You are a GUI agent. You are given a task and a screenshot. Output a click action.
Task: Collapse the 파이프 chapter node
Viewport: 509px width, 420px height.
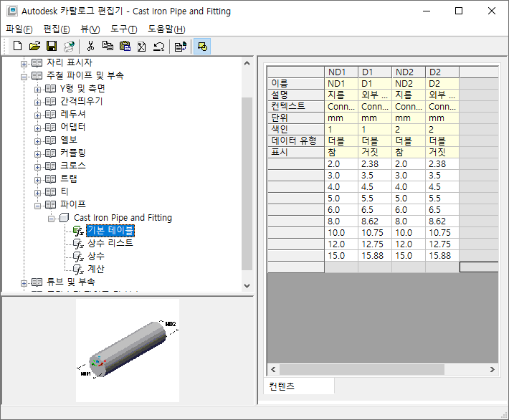(38, 206)
